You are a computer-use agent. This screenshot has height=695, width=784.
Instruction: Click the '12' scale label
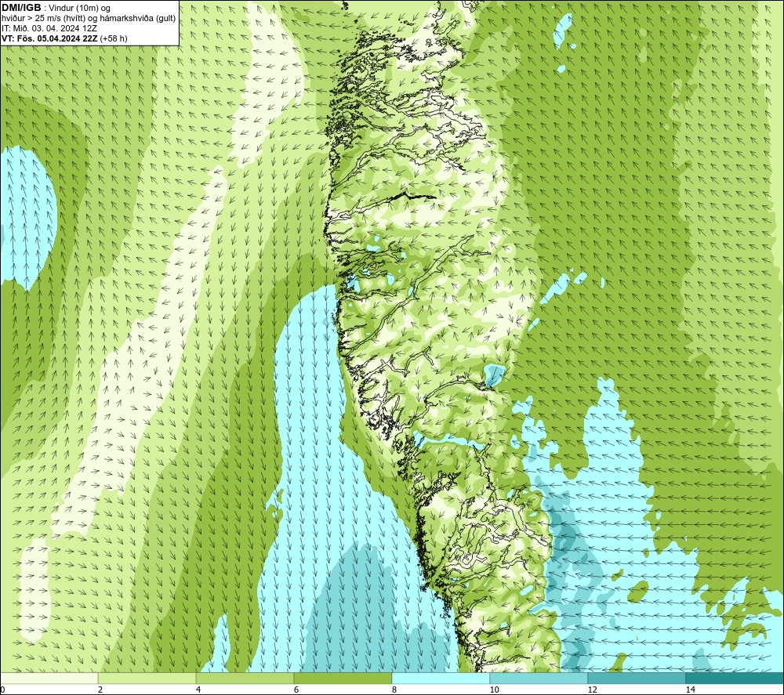[592, 690]
